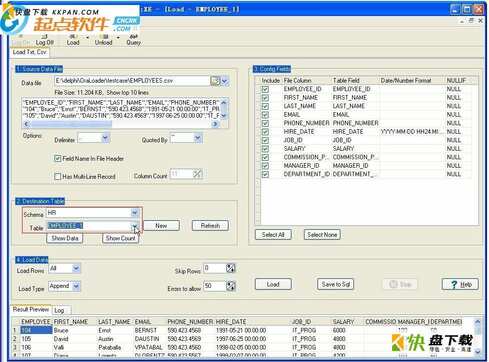Uncheck Include for PHONE_NUMBER field
Viewport: 489px width, 362px height.
point(265,123)
